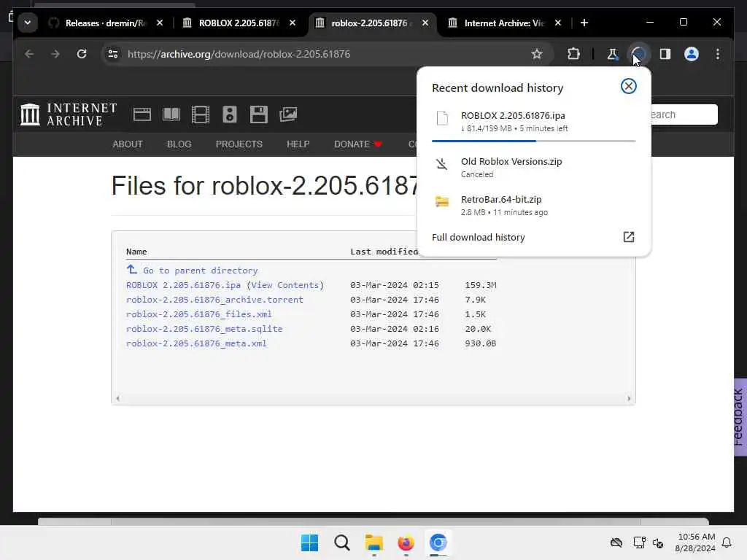
Task: Open File Explorer from the taskbar
Action: [x=374, y=542]
